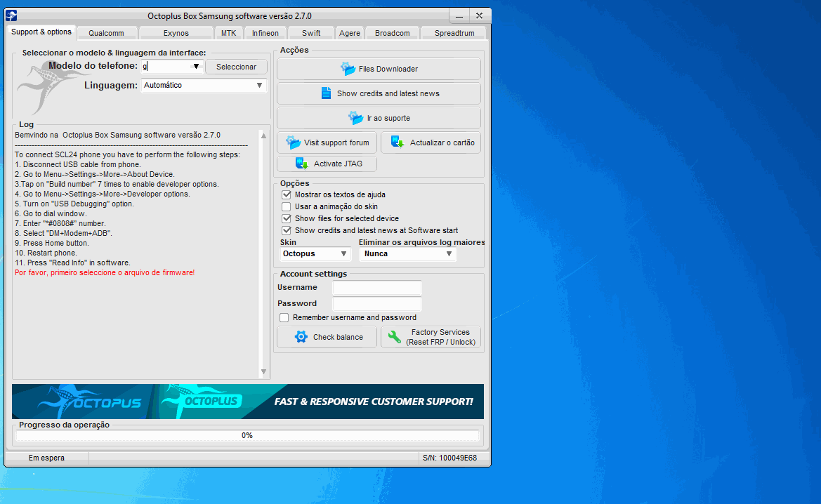Click the folder icon beside Ir ao suporte
This screenshot has height=504, width=821.
pyautogui.click(x=356, y=118)
